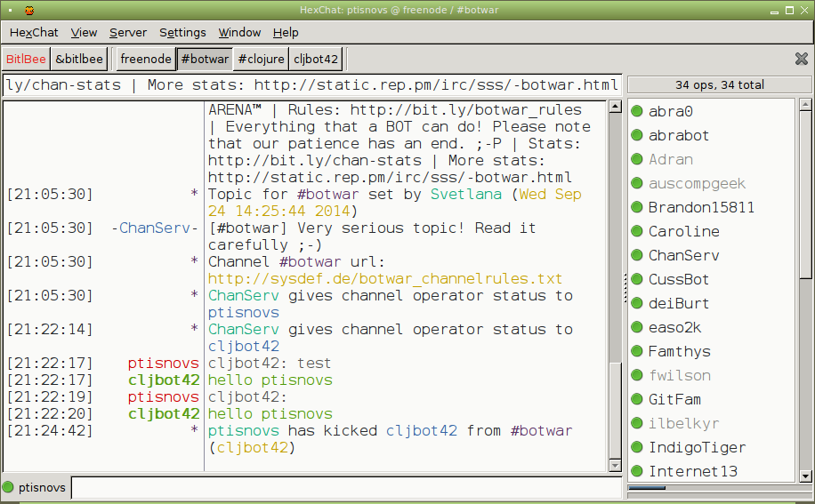Click the pane resize handle beside user list
Viewport: 815px width, 504px height.
tap(625, 288)
